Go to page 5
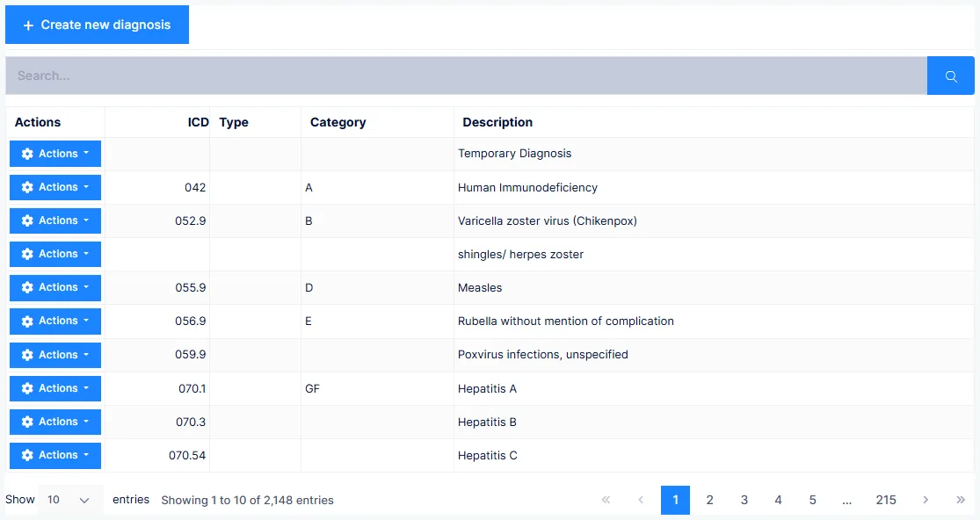The image size is (980, 520). click(x=812, y=500)
